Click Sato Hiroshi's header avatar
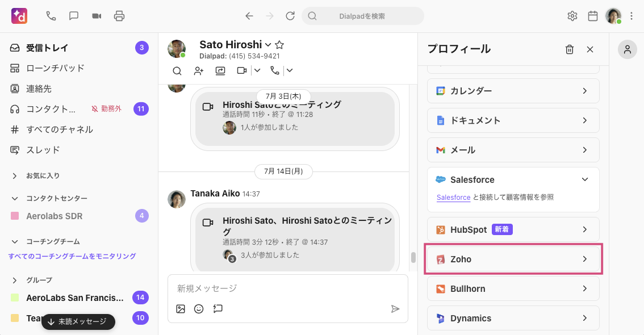The height and width of the screenshot is (335, 644). click(177, 49)
